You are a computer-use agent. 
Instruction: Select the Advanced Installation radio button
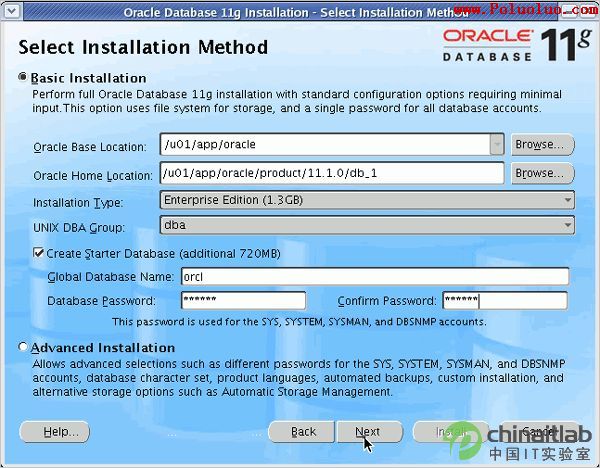click(23, 347)
